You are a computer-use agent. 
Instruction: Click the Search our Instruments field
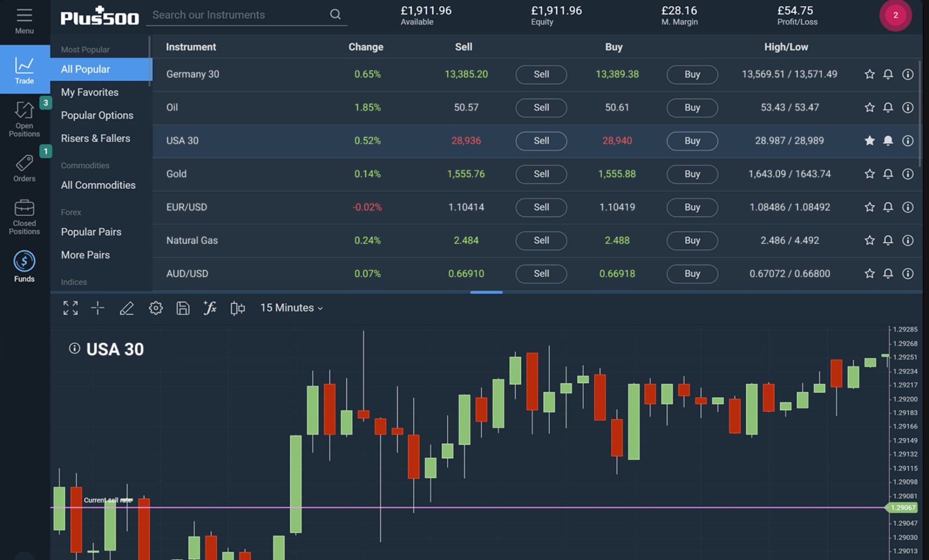pos(236,15)
